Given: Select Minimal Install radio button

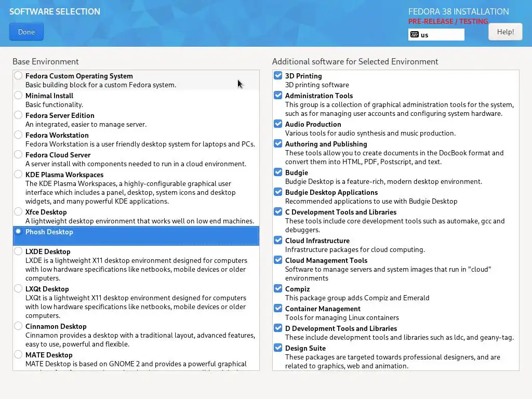Looking at the screenshot, I should coord(18,95).
